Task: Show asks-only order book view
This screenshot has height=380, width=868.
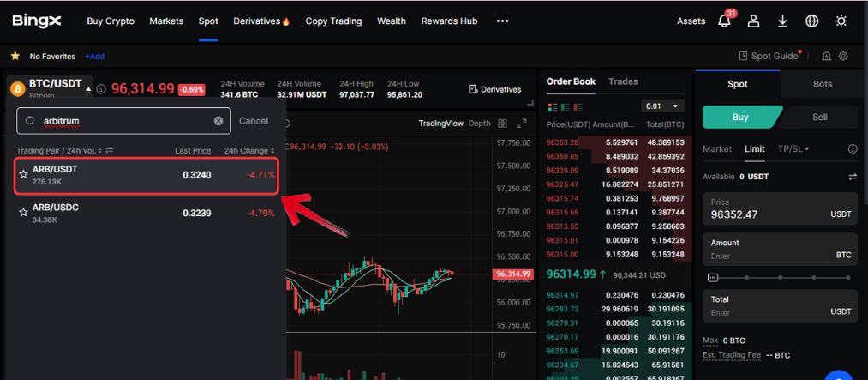Action: (578, 106)
